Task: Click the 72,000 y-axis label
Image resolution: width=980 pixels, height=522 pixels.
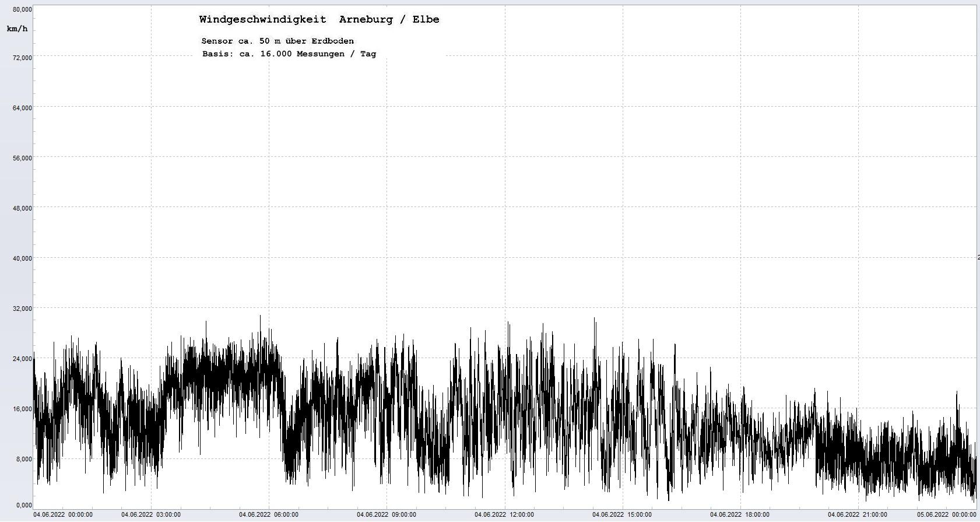Action: (22, 57)
